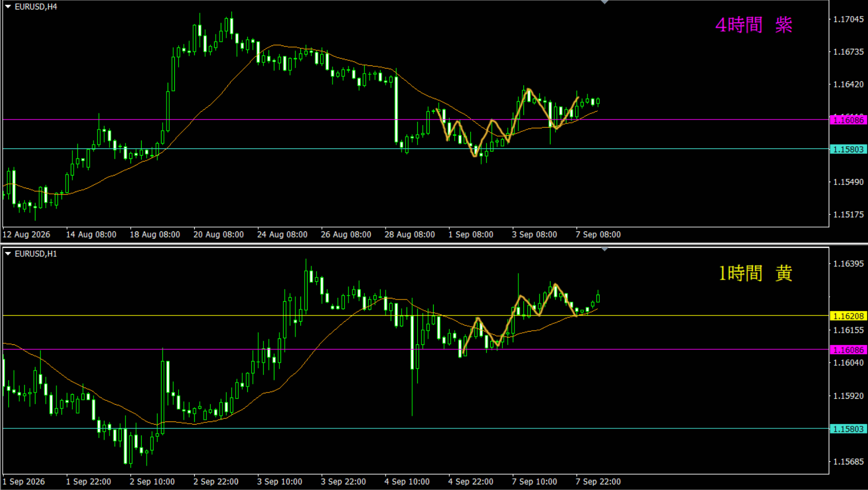Click the magenta 4時間 紫 text label
This screenshot has height=490, width=868.
tap(754, 25)
